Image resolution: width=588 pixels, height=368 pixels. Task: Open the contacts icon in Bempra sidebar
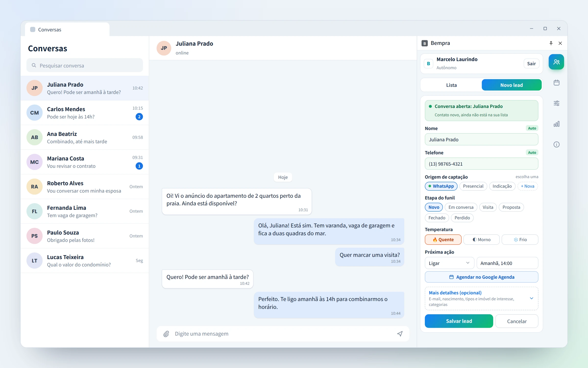point(556,62)
